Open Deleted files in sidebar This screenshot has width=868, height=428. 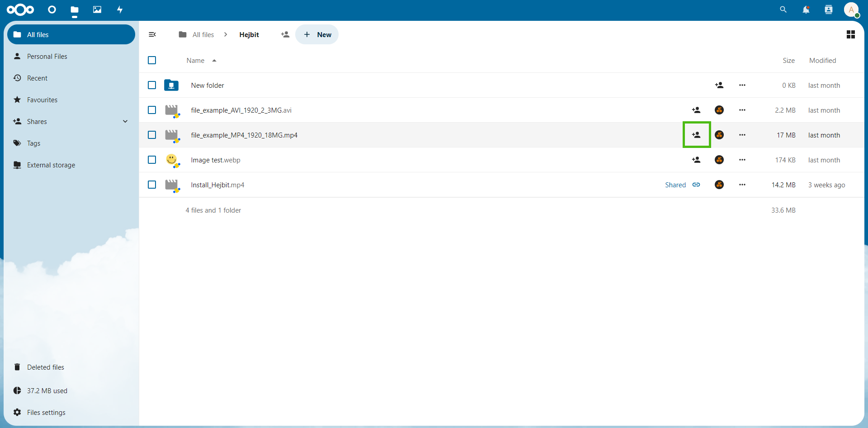(45, 367)
